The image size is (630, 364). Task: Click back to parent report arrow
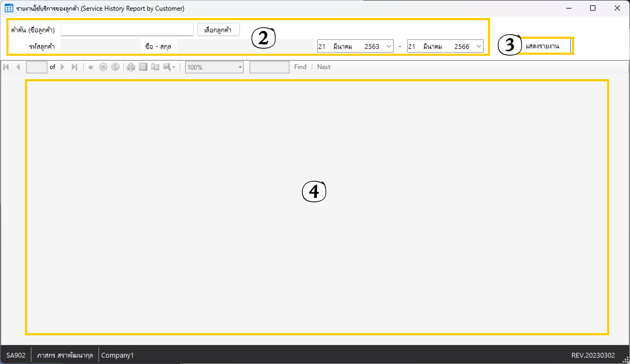click(x=90, y=67)
